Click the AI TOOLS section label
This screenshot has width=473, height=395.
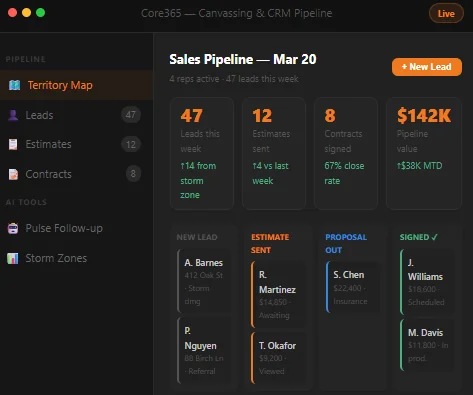26,202
